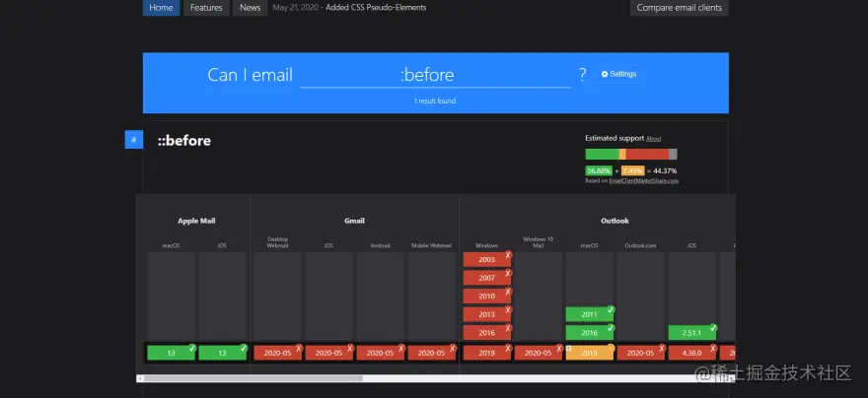This screenshot has height=398, width=868.
Task: Click the Desktop Webmail column label
Action: pos(278,242)
